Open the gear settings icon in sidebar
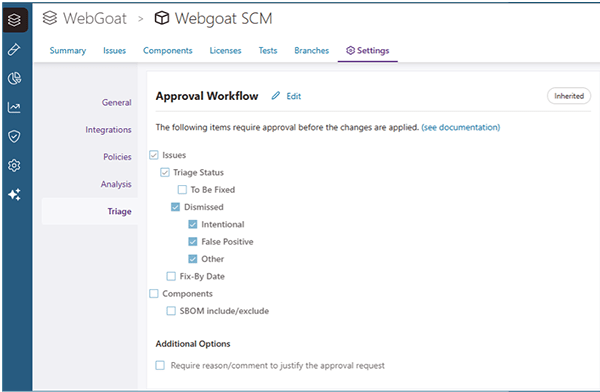Viewport: 600px width, 392px height. [14, 165]
